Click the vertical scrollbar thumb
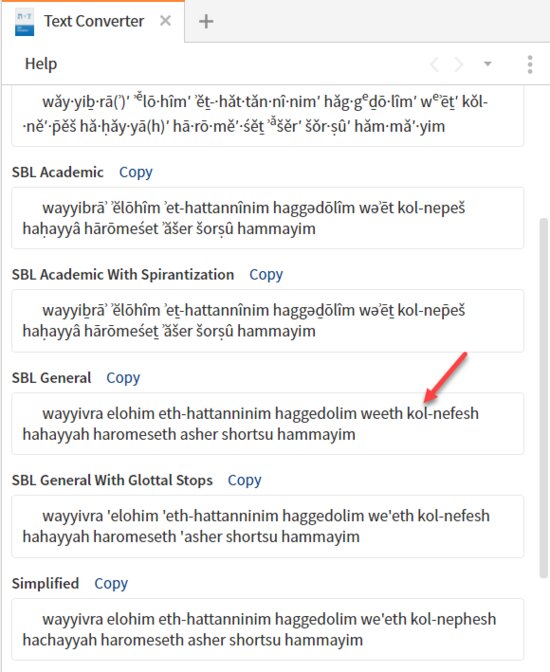The height and width of the screenshot is (672, 550). (544, 398)
